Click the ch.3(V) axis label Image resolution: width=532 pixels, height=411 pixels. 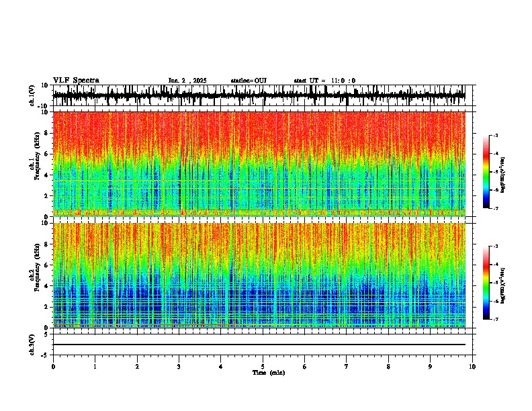click(32, 345)
